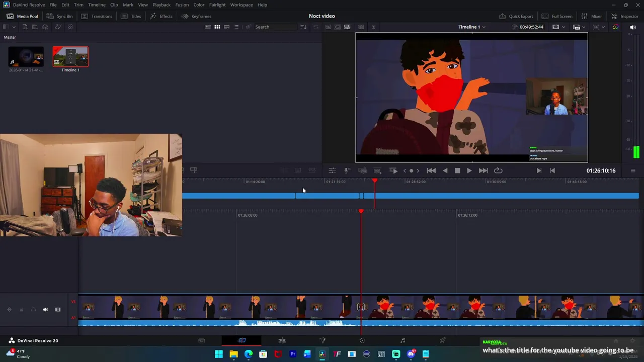Toggle Full Screen viewer

click(x=557, y=16)
